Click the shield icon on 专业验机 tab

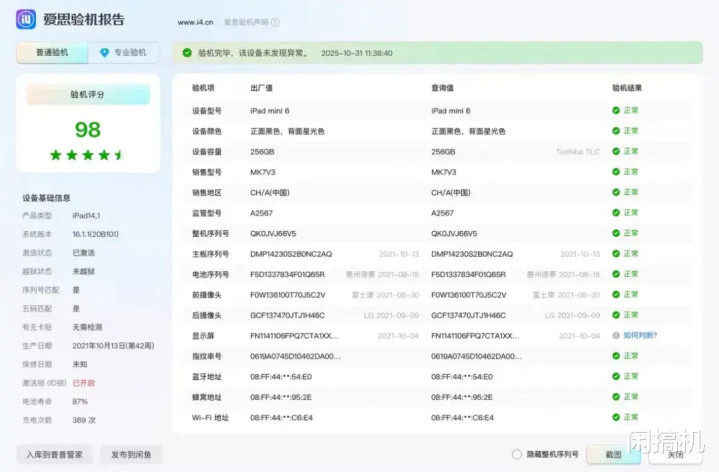point(104,53)
